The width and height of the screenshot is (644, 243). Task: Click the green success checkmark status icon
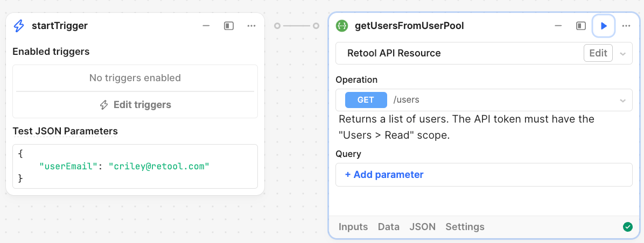point(627,227)
